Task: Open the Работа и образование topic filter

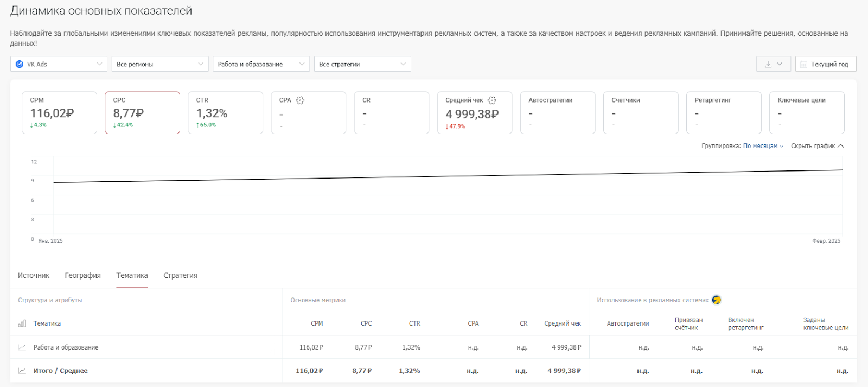Action: (x=260, y=64)
